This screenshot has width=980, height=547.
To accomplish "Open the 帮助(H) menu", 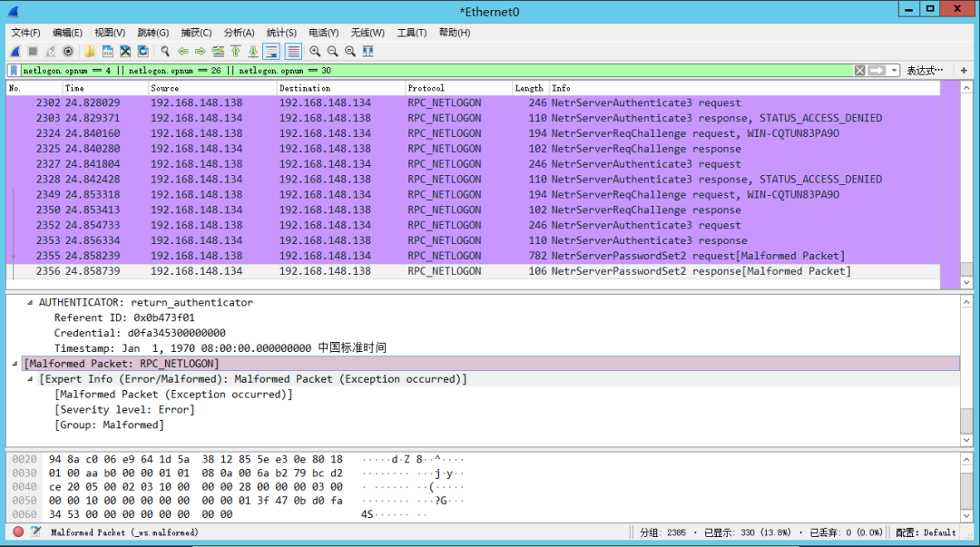I will click(455, 33).
